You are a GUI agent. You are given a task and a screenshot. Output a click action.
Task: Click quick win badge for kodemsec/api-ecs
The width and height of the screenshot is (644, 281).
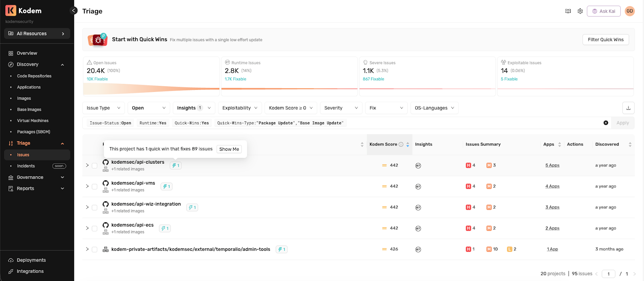click(165, 228)
